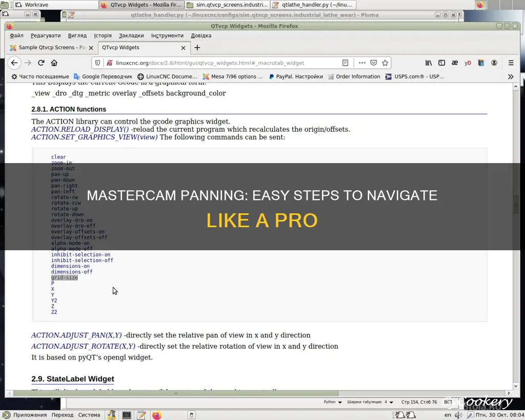
Task: Open the Довідка menu
Action: coord(201,35)
